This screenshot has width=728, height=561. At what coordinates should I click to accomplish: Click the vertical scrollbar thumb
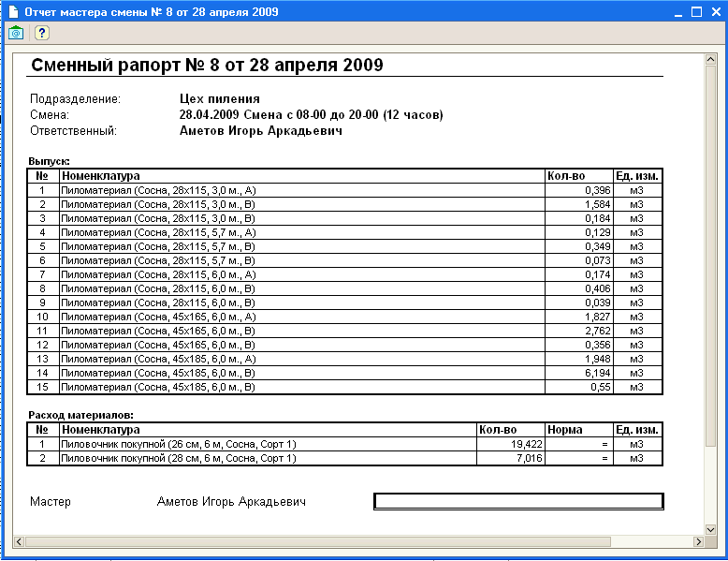710,256
